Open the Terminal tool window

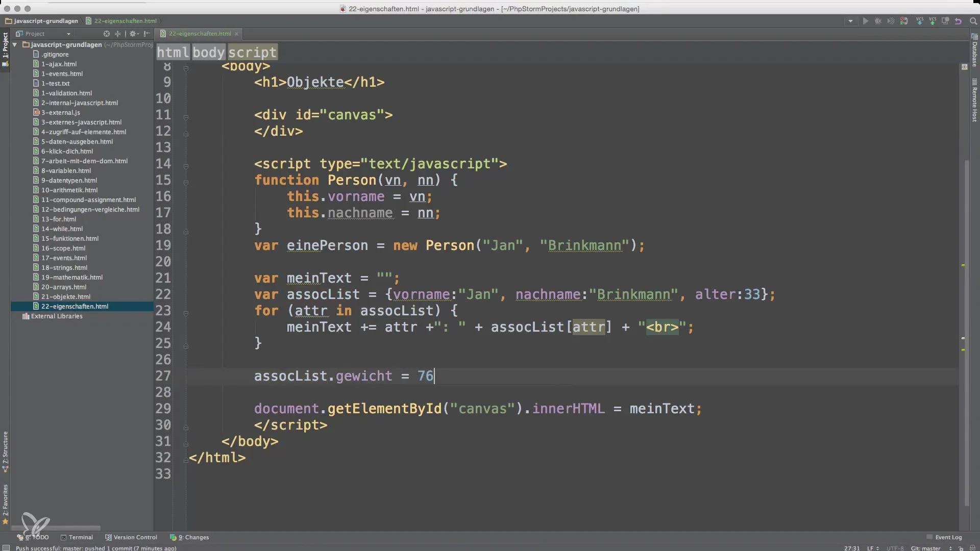[77, 537]
